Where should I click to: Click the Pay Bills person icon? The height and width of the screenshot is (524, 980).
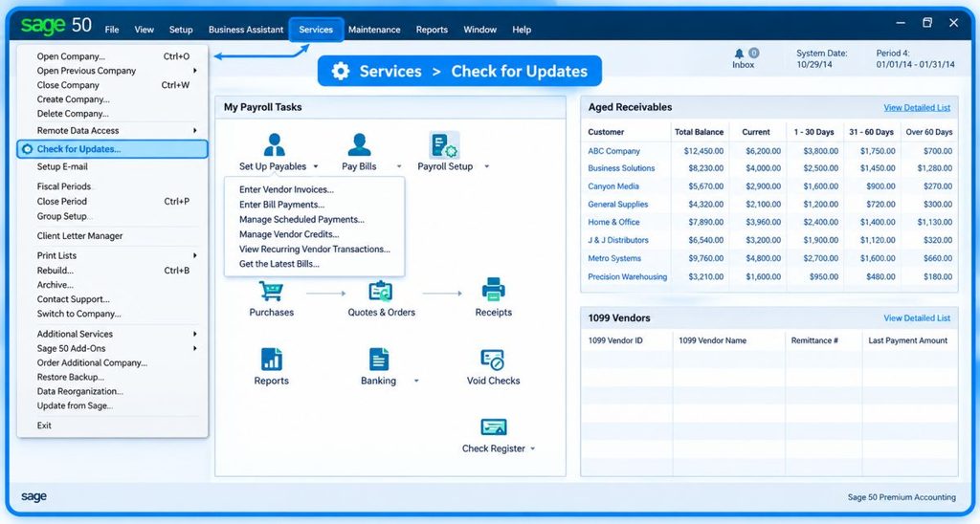click(x=359, y=144)
